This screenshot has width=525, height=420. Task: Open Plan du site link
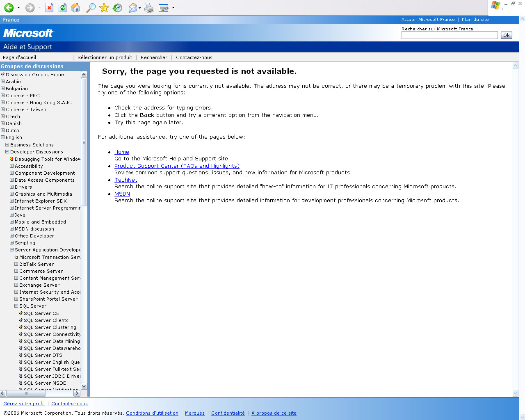475,19
